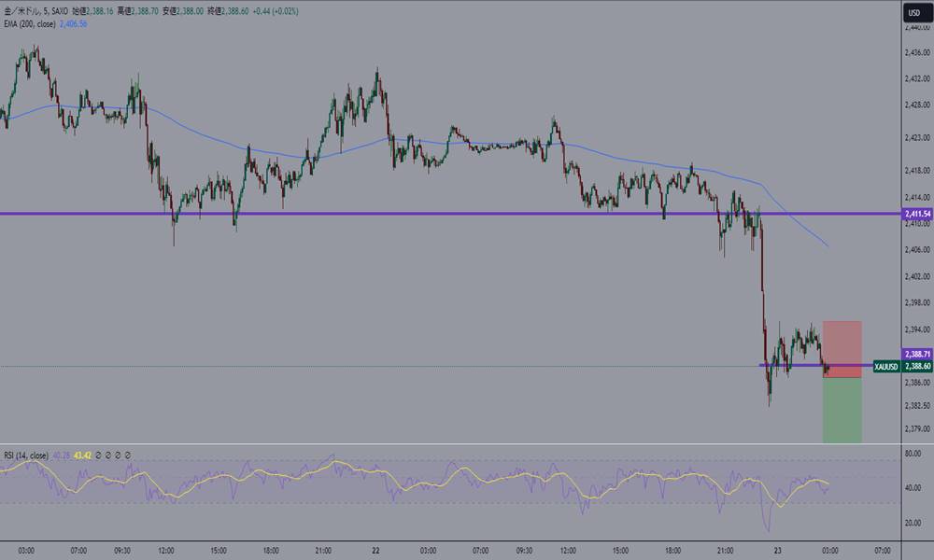This screenshot has height=560, width=934.
Task: Click the XAUUSD price label tag
Action: pos(885,367)
